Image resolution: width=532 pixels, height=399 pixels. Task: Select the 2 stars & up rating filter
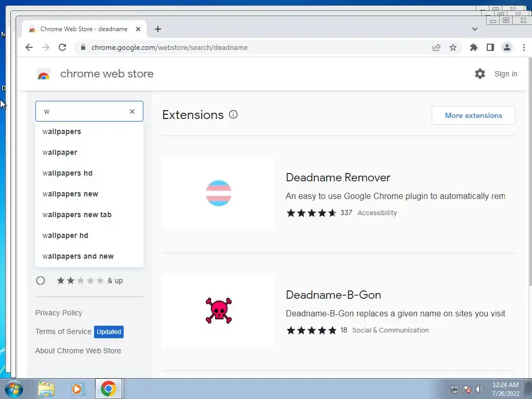point(41,281)
